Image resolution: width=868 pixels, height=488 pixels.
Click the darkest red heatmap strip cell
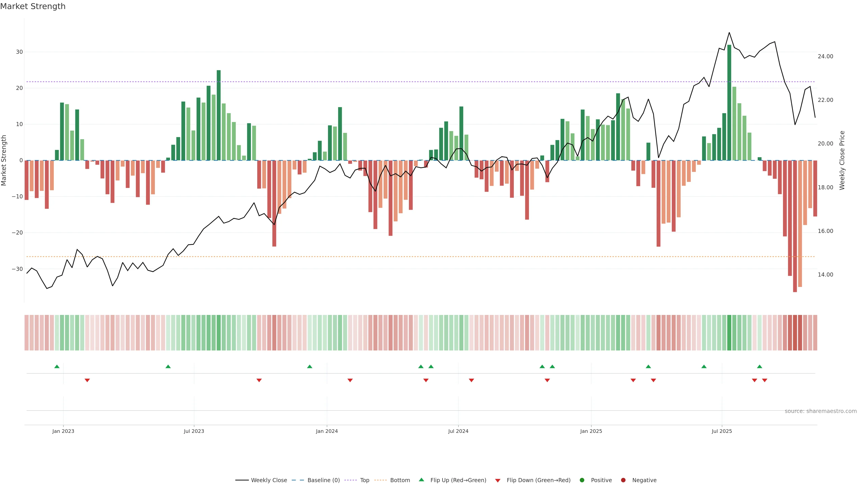coord(795,333)
